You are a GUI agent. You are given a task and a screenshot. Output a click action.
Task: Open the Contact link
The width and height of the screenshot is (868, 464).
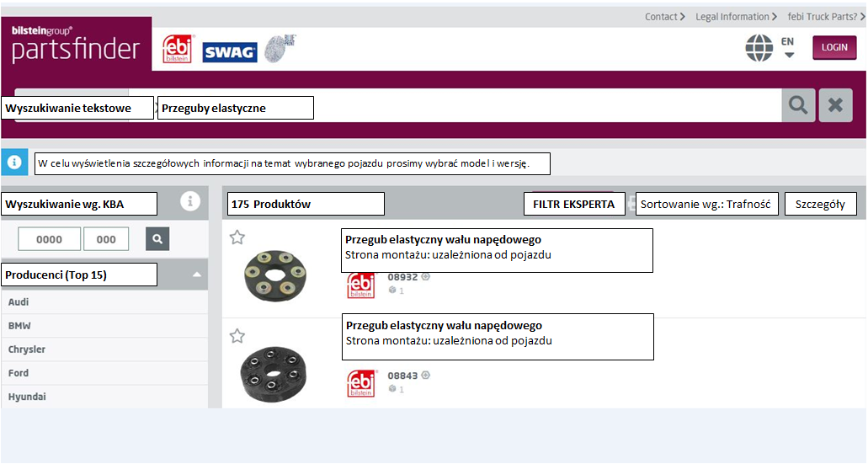(x=665, y=17)
